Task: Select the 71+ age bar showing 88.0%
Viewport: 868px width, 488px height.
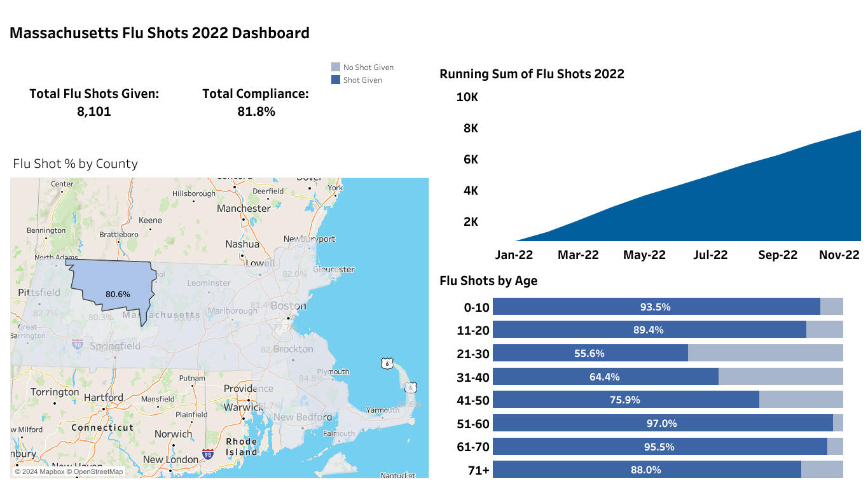Action: (645, 470)
